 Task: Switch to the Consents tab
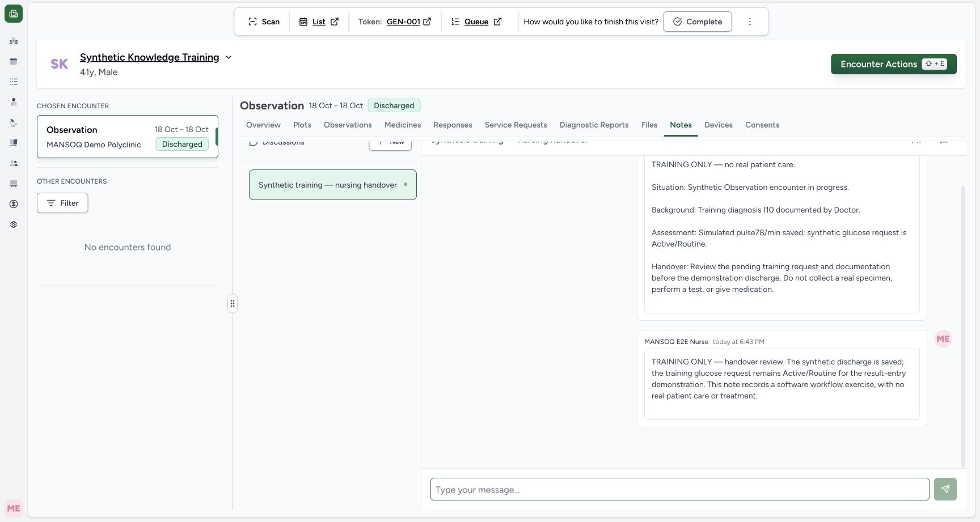762,125
